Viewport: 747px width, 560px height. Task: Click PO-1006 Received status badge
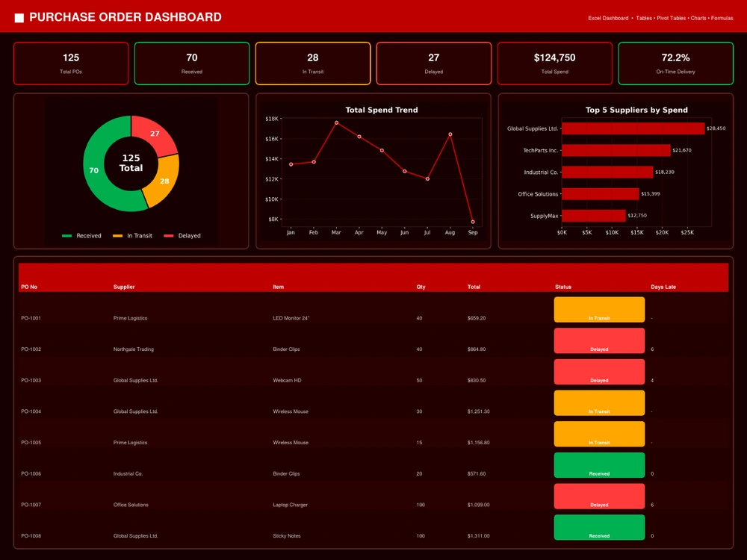coord(599,465)
